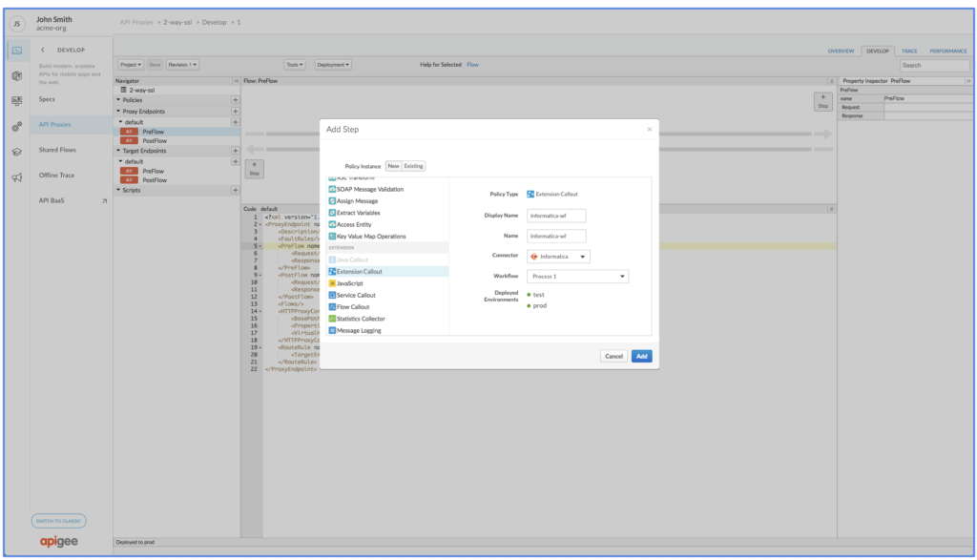Set Policy Instance to New
Image resolution: width=977 pixels, height=560 pixels.
(x=393, y=166)
